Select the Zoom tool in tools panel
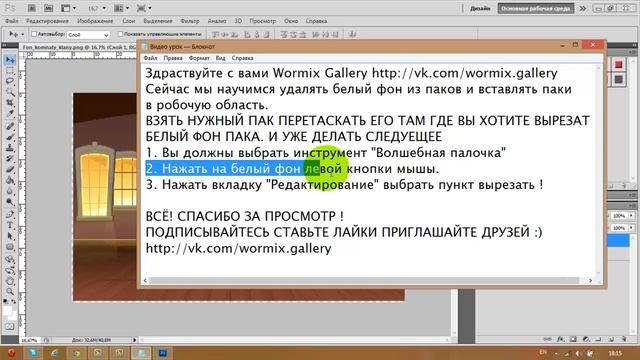Viewport: 640px width, 360px height. coord(10,291)
